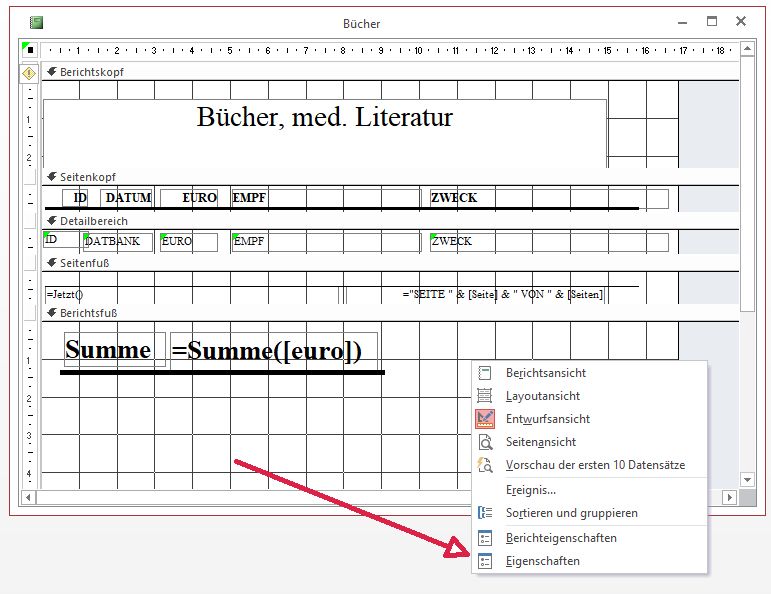Image resolution: width=771 pixels, height=594 pixels.
Task: Click the Vorschau der ersten 10 Datensätze icon
Action: [x=485, y=465]
